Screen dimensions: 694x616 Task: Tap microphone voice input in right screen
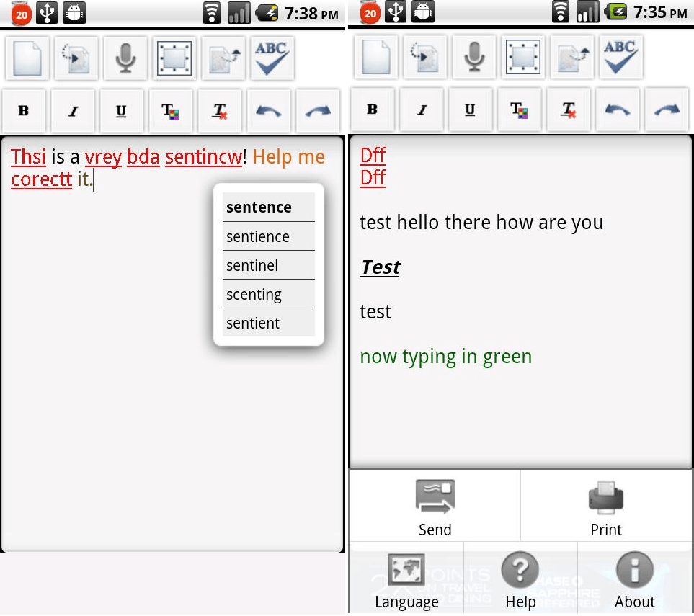click(474, 57)
